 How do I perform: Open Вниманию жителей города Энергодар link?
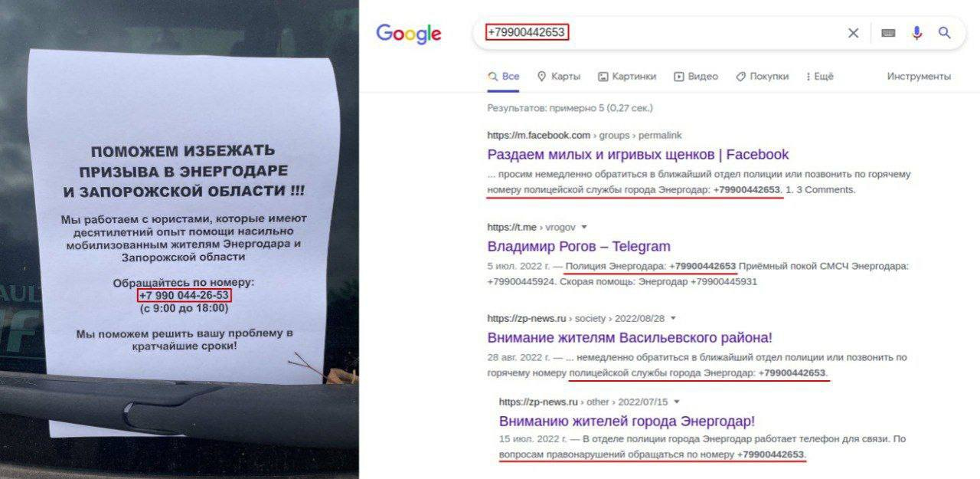[x=627, y=422]
